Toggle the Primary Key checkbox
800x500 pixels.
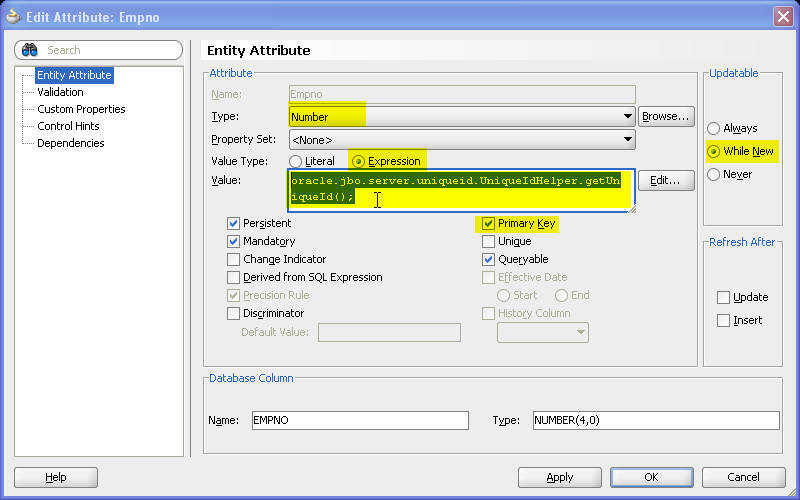pyautogui.click(x=488, y=223)
